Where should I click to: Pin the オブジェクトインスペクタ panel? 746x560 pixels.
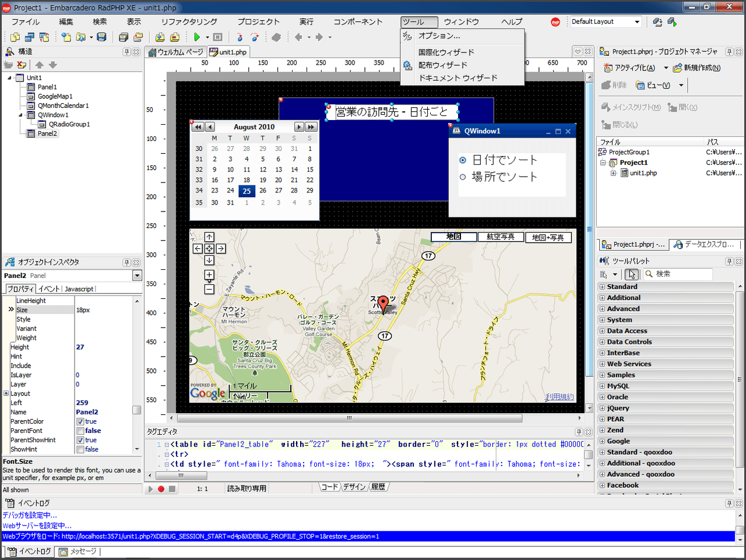click(x=126, y=263)
